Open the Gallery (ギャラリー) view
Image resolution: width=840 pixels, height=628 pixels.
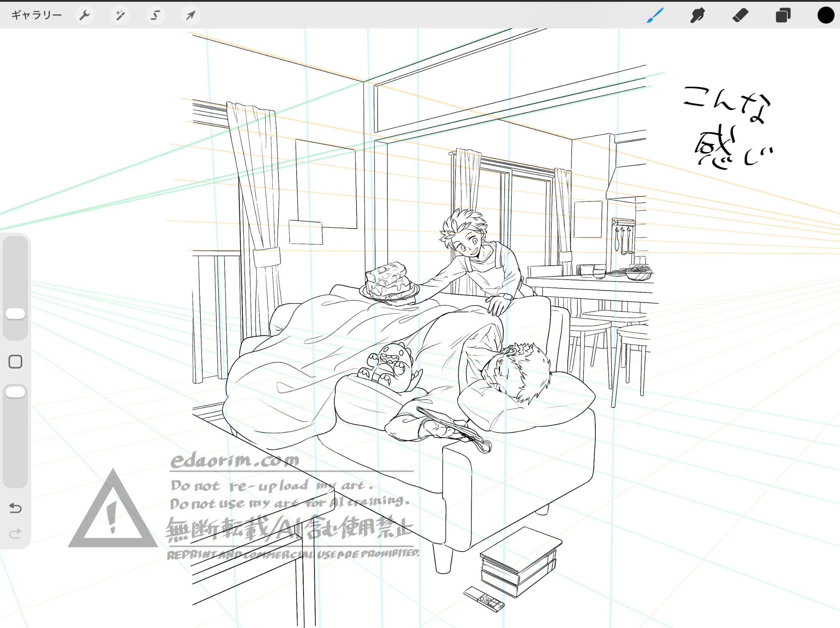[37, 15]
